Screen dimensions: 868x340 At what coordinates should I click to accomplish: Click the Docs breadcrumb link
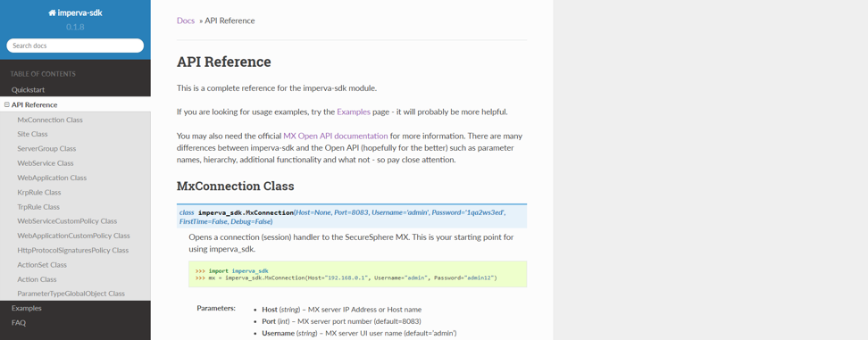186,21
